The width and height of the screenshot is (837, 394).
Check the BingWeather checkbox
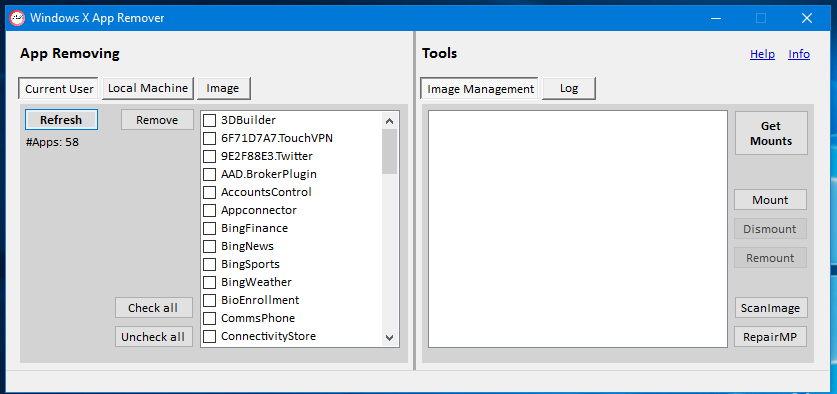tap(210, 282)
